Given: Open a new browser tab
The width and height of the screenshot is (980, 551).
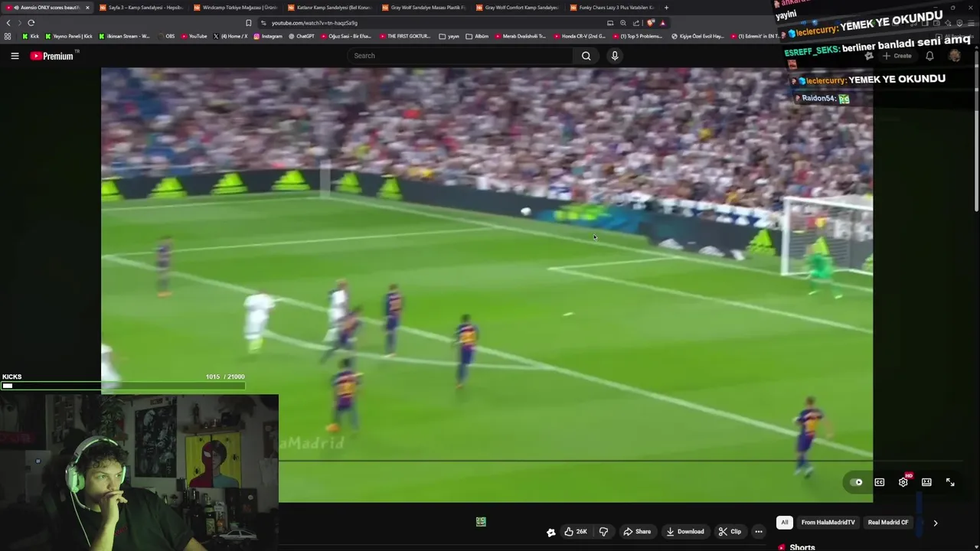Looking at the screenshot, I should click(x=666, y=8).
